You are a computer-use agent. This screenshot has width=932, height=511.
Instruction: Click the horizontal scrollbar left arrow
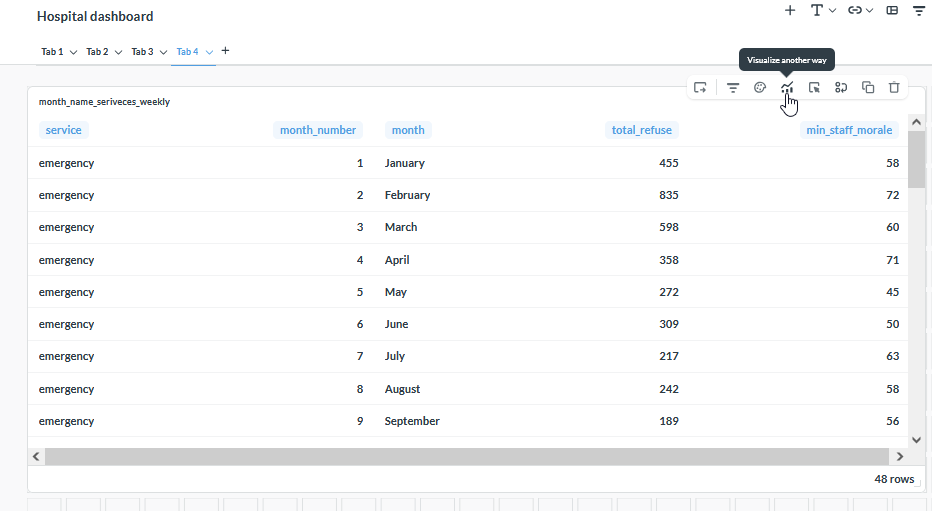tap(36, 456)
